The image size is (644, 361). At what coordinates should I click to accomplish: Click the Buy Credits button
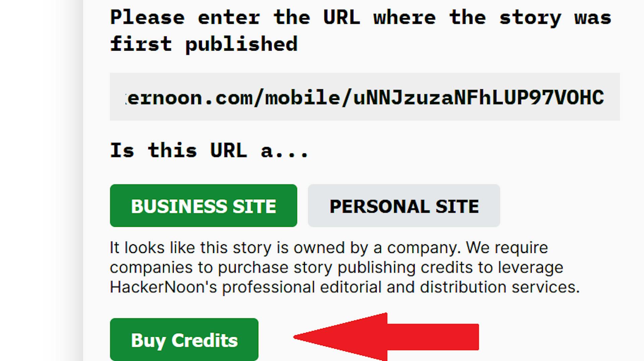184,340
